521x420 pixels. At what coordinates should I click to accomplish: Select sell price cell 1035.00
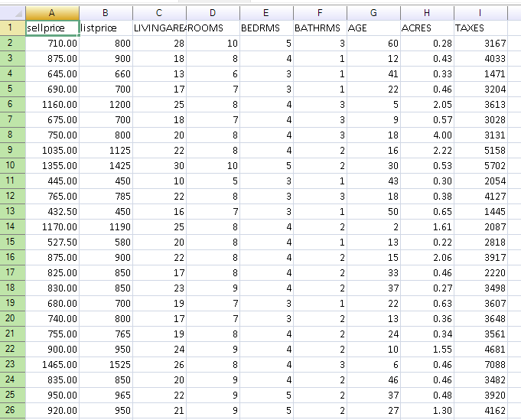52,150
